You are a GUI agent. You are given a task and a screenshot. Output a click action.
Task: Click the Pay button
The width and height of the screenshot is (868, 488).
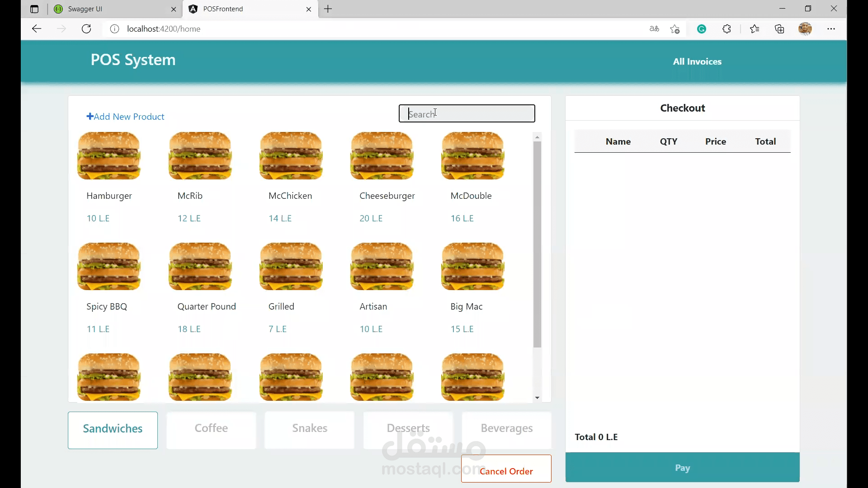click(682, 468)
